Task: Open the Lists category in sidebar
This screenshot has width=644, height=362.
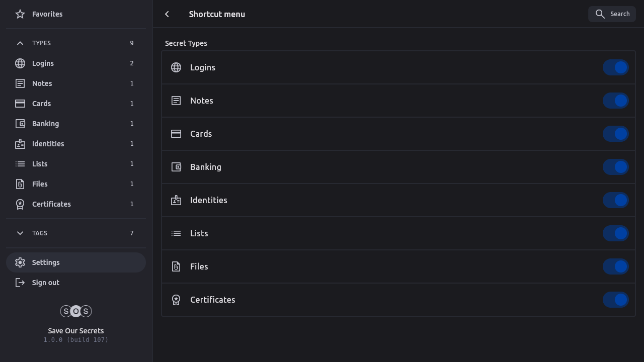Action: [40, 164]
